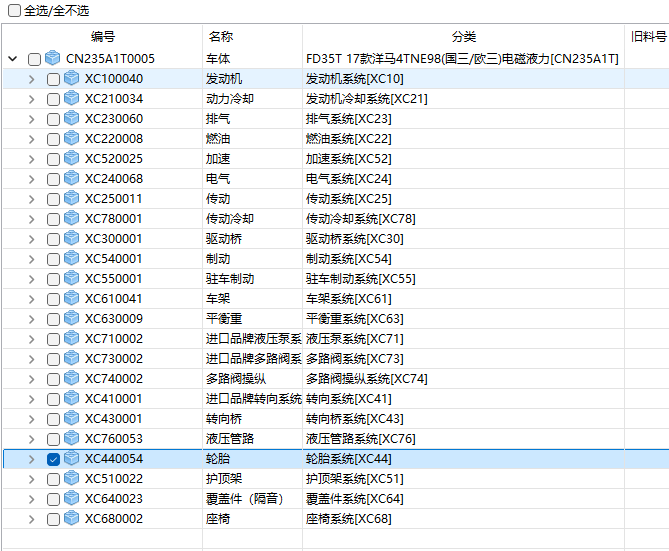
Task: Enable the checkbox for XC510022 护顶架
Action: click(x=53, y=479)
